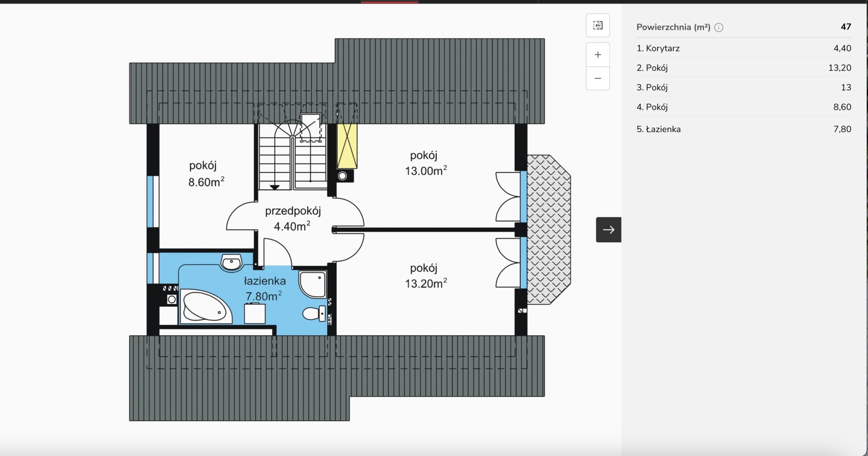Click the corner shower tray symbol

click(312, 284)
